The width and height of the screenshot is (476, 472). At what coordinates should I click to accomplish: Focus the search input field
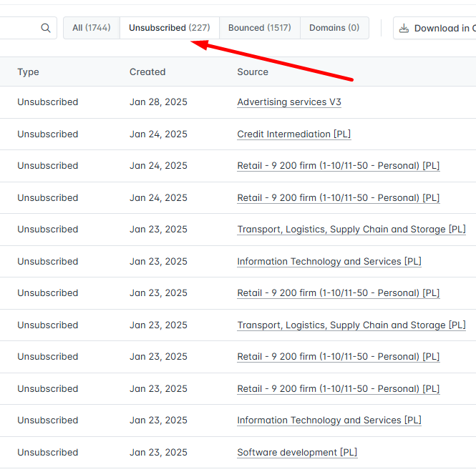click(x=18, y=28)
